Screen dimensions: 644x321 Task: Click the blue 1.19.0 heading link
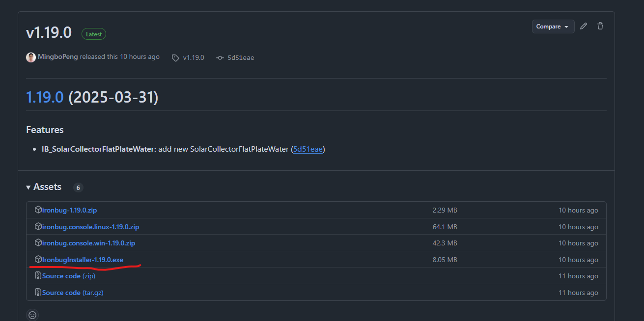click(45, 97)
